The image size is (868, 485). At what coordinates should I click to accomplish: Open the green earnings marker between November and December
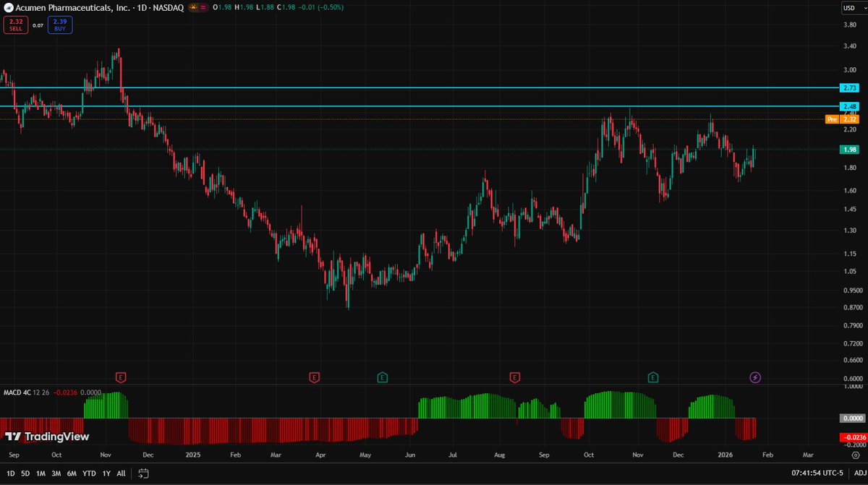click(653, 377)
